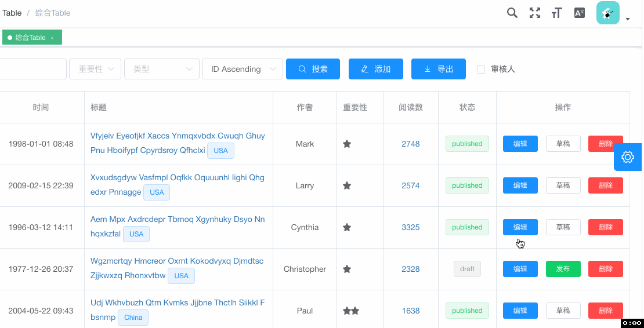Click 编辑 in Cynthia's row

[520, 227]
